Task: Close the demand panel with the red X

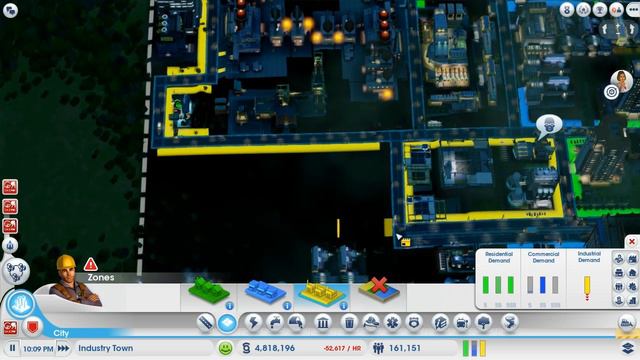Action: tap(631, 242)
